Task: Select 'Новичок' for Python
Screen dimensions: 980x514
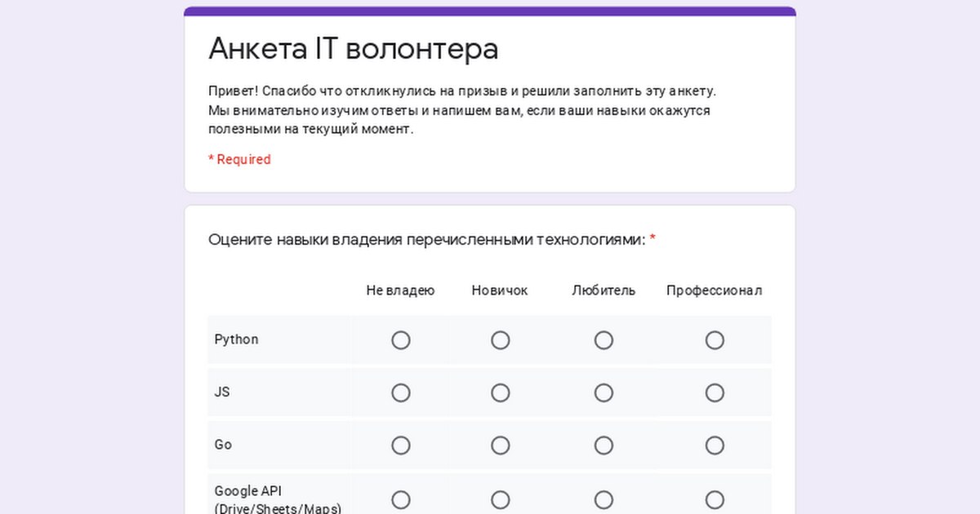Action: point(501,340)
